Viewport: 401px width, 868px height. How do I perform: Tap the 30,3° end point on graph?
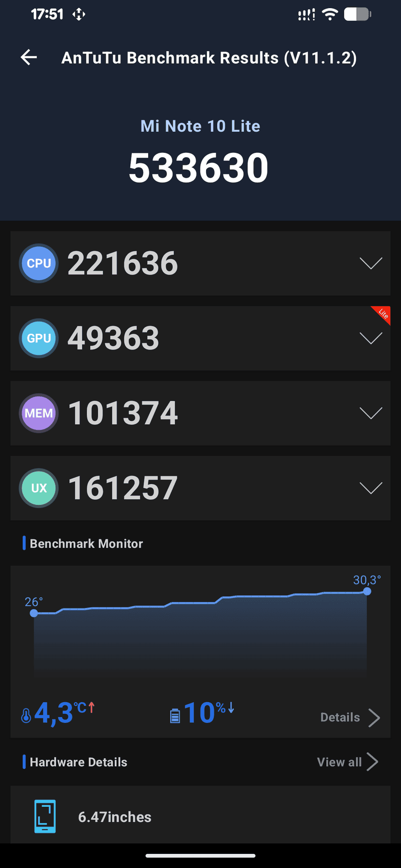367,591
